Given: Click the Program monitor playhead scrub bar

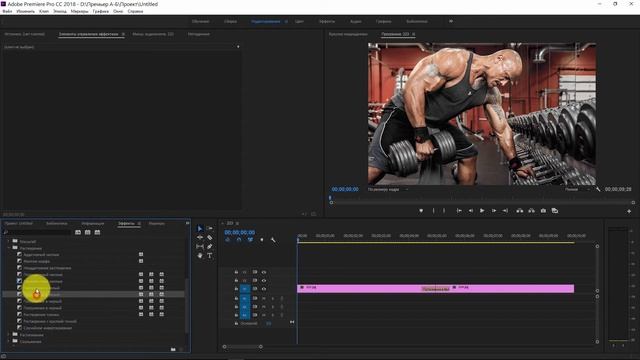Looking at the screenshot, I should click(482, 198).
